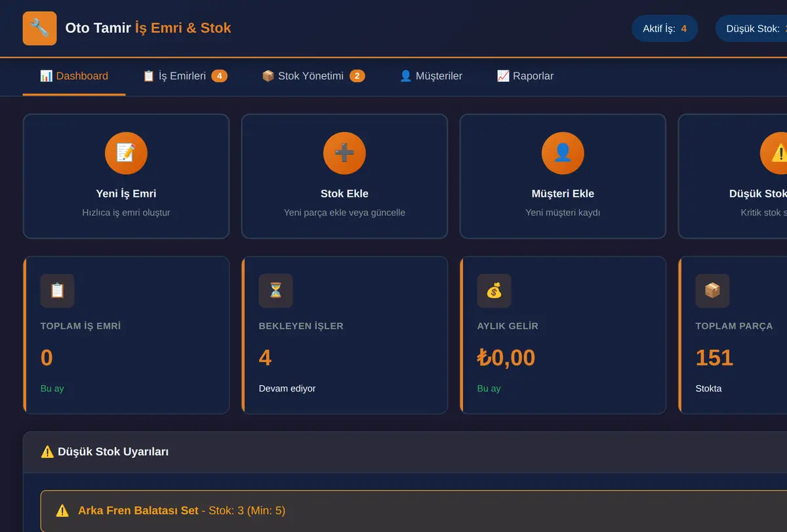
Task: Open the Dashboard tab
Action: click(74, 76)
